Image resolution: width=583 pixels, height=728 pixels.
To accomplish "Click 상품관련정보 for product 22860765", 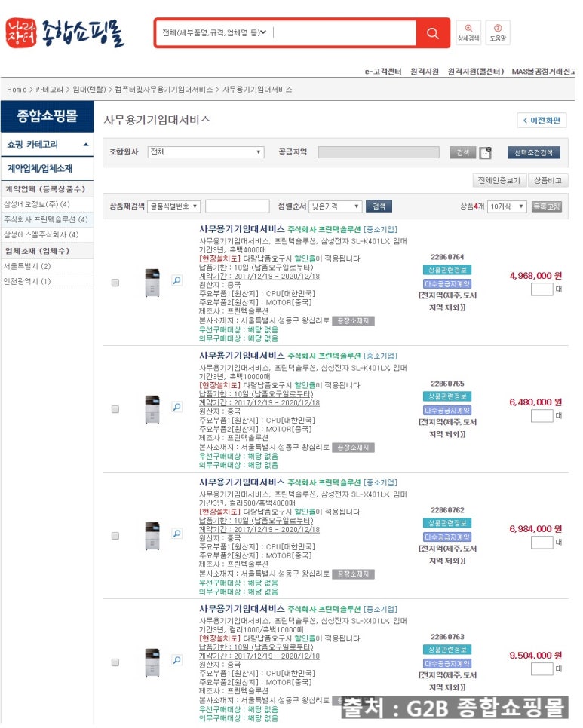I will click(447, 396).
